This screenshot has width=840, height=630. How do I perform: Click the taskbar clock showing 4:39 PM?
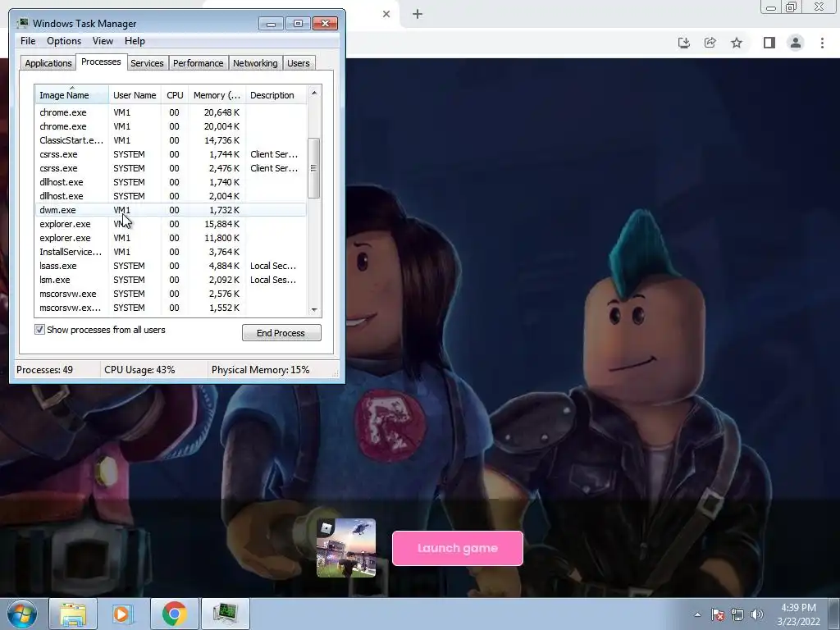[x=798, y=614]
